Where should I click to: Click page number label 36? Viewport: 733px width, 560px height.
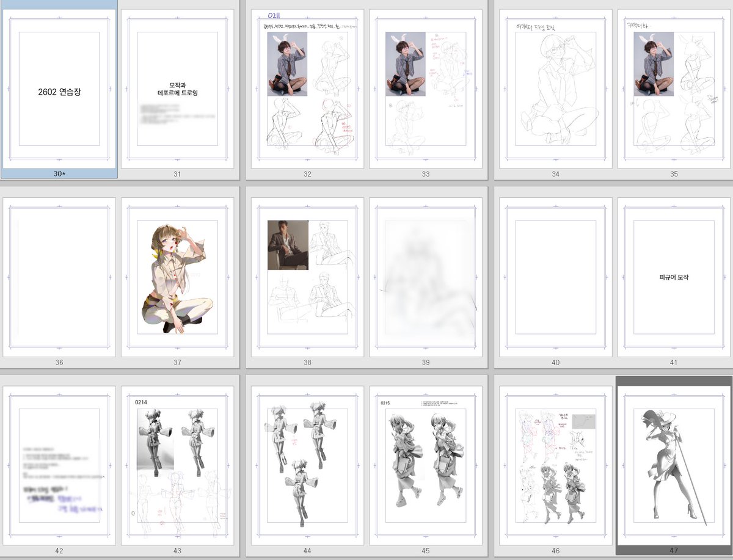[59, 362]
